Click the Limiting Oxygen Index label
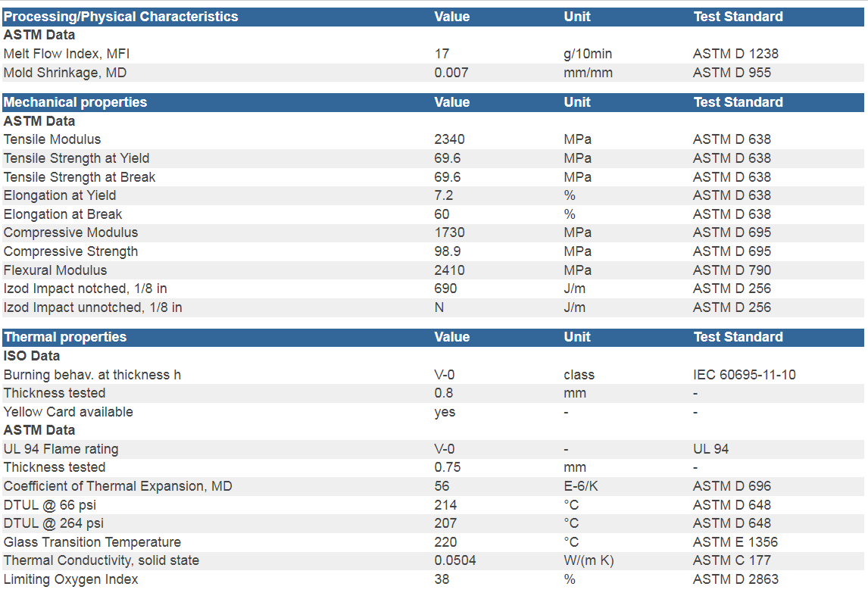The height and width of the screenshot is (599, 868). tap(71, 579)
